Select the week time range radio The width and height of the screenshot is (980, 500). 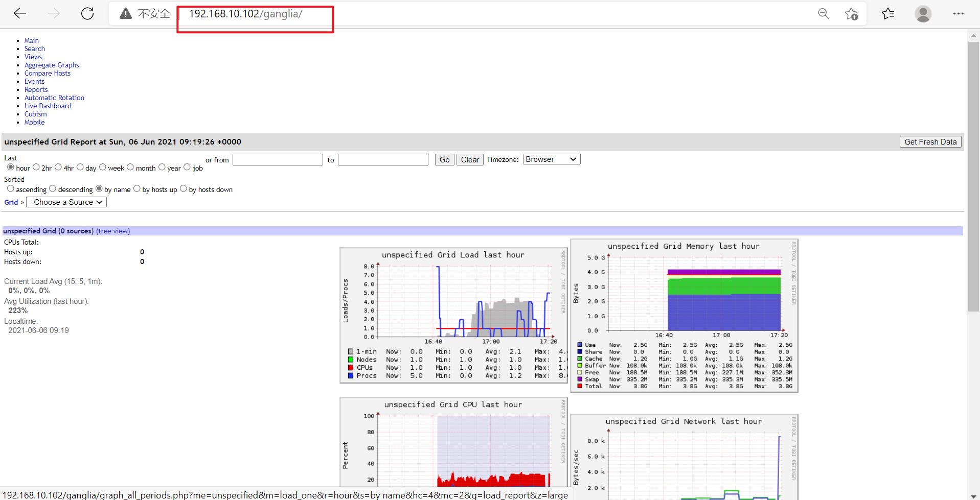point(102,167)
